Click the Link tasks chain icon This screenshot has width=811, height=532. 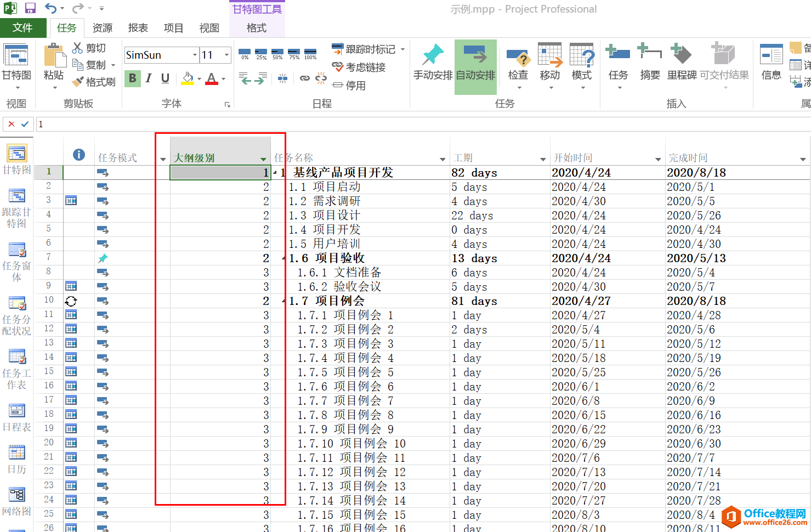[305, 78]
